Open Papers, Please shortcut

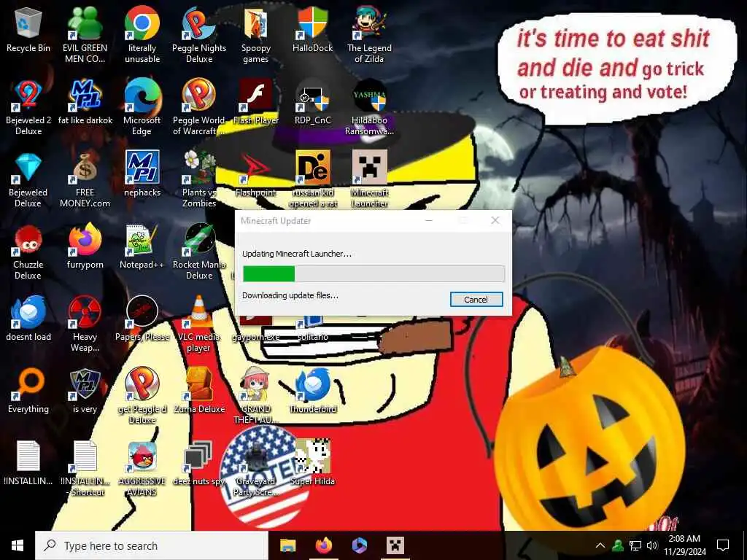142,319
